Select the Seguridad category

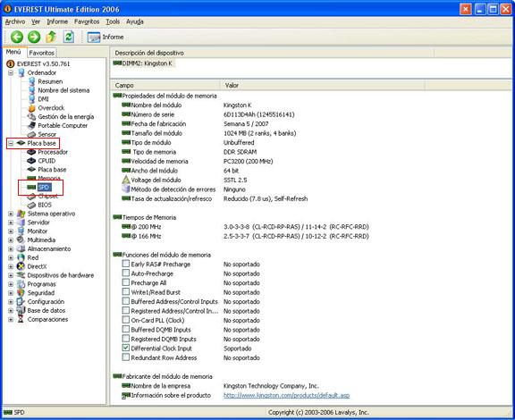click(x=41, y=293)
